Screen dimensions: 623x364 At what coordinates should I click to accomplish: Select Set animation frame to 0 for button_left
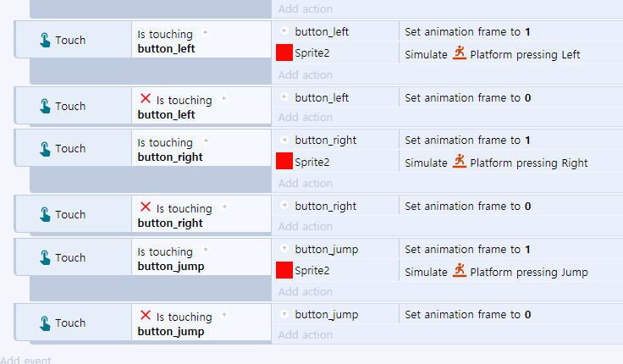coord(467,97)
